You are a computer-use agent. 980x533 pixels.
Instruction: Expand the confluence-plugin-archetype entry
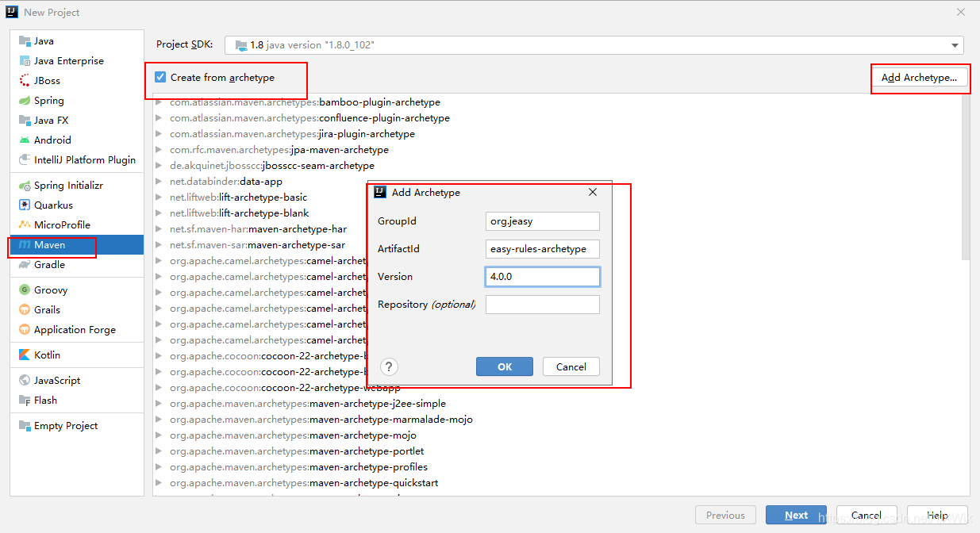pyautogui.click(x=159, y=118)
